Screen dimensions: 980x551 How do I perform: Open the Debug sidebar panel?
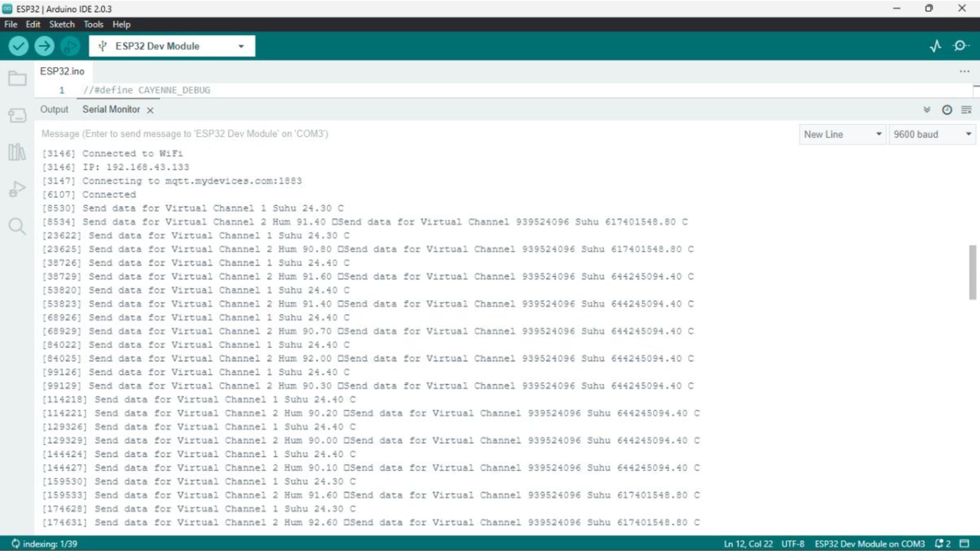point(18,188)
